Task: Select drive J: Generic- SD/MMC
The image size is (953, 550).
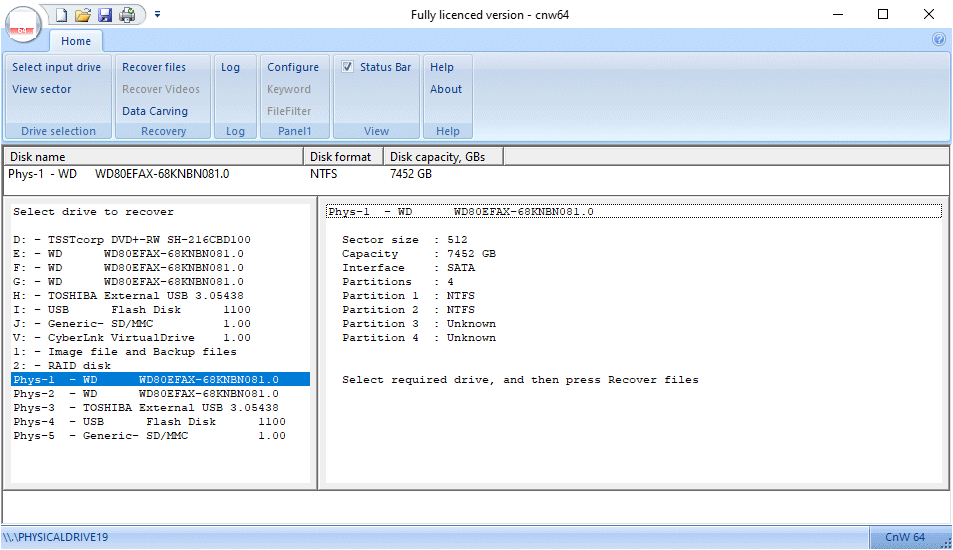Action: (132, 323)
